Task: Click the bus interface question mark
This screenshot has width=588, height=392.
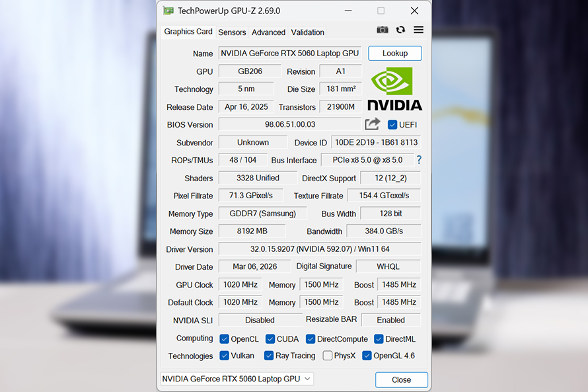Action: (419, 160)
